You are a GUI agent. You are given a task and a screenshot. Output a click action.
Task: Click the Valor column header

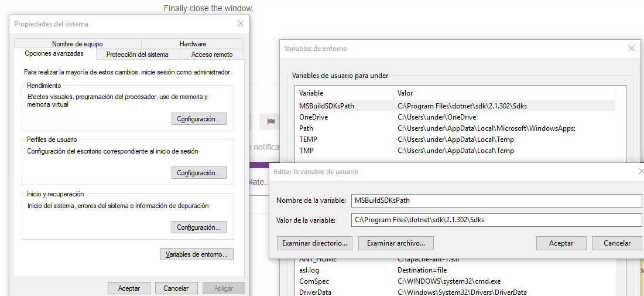(504, 93)
